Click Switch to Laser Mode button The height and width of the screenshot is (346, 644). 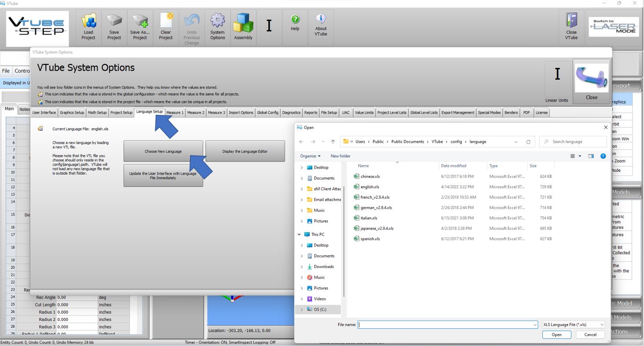click(613, 27)
